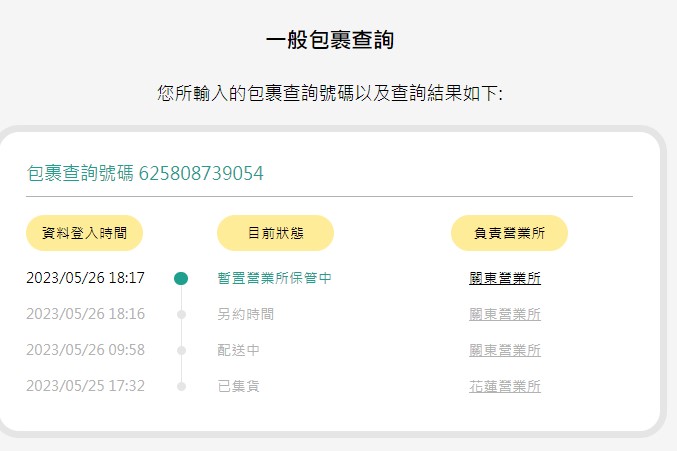Click timestamp 2023/05/26 09:58
Viewport: 677px width, 451px height.
point(85,350)
